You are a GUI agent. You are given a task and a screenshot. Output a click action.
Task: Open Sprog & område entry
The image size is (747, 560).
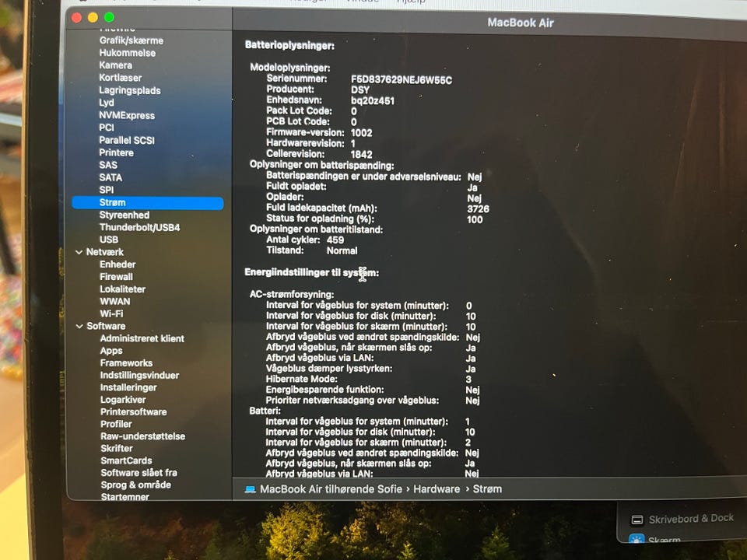(135, 485)
